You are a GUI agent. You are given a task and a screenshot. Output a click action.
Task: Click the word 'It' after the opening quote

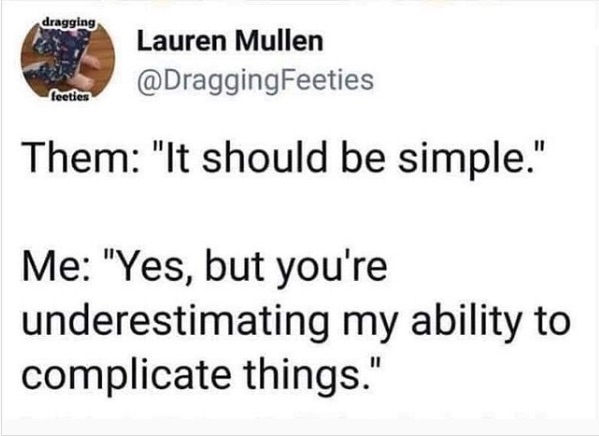177,157
